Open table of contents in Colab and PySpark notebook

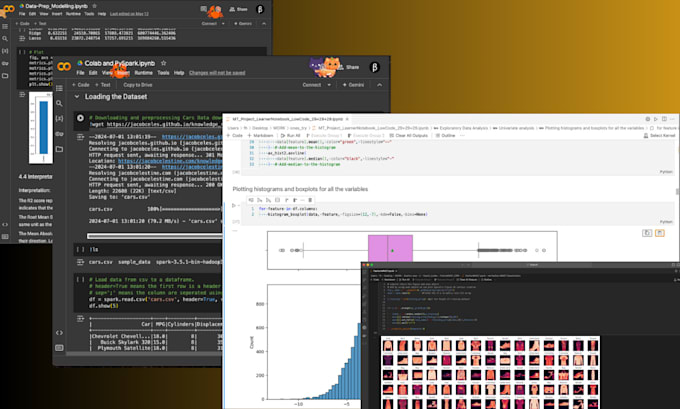tap(59, 88)
